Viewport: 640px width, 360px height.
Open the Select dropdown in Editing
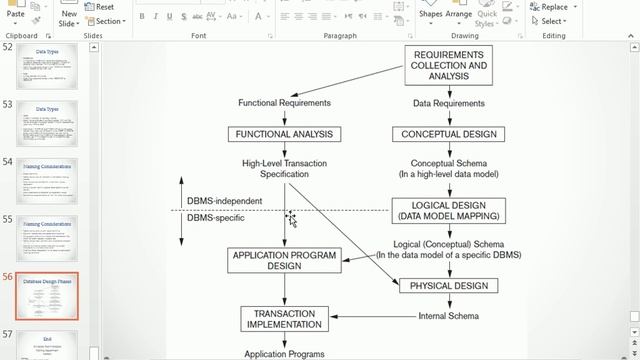point(549,21)
